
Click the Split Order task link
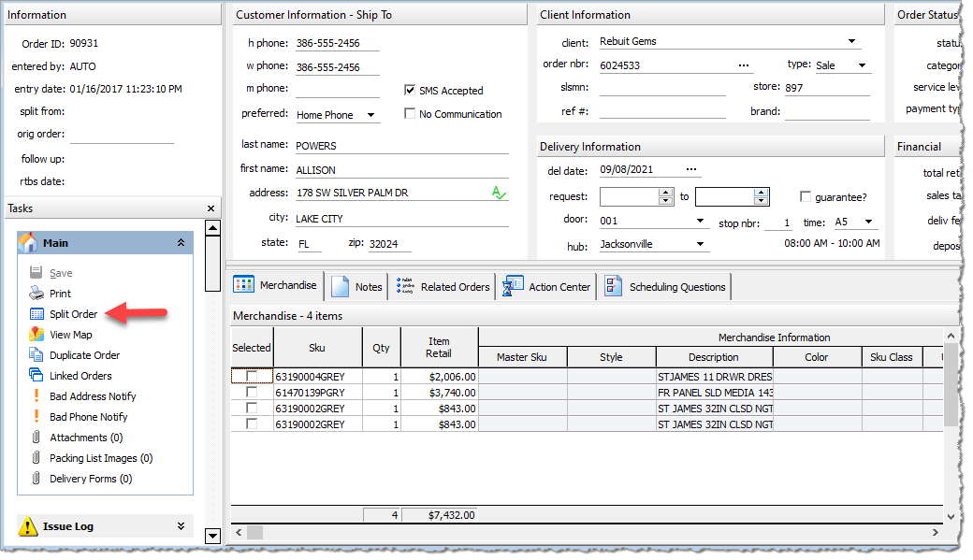(73, 314)
